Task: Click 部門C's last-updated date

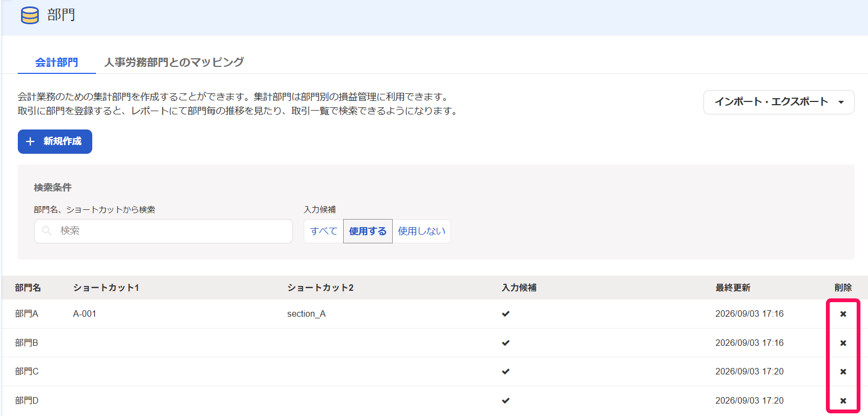Action: coord(749,372)
